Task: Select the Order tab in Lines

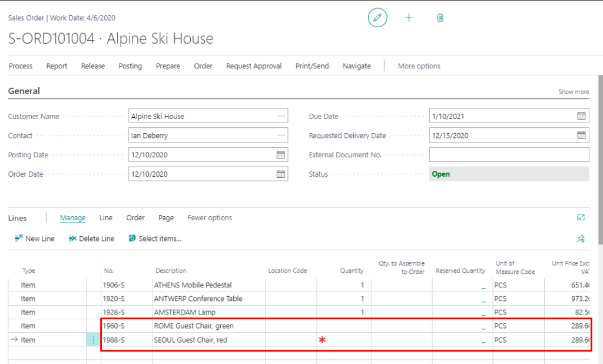Action: tap(135, 218)
